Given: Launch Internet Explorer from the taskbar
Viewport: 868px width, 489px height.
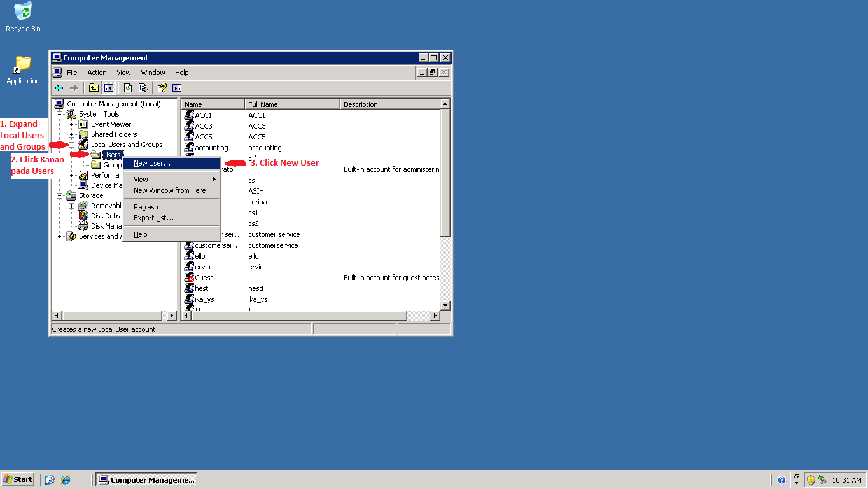Looking at the screenshot, I should [66, 479].
